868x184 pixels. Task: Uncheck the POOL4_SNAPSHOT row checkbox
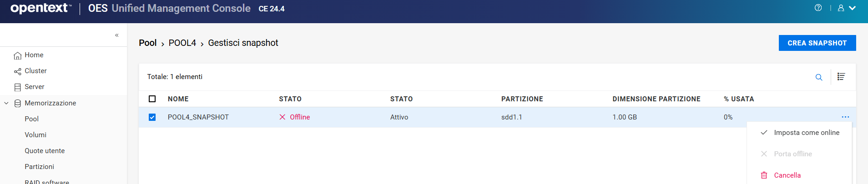[x=152, y=117]
